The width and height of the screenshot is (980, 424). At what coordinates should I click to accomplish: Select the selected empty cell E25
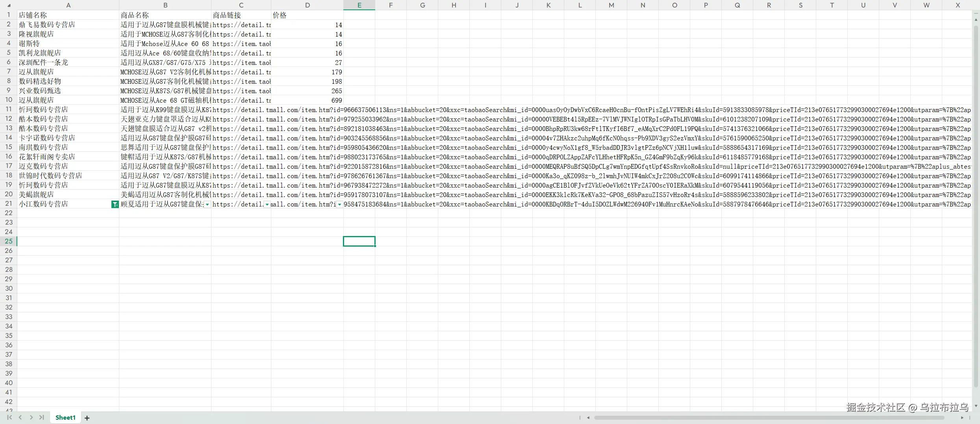point(359,241)
